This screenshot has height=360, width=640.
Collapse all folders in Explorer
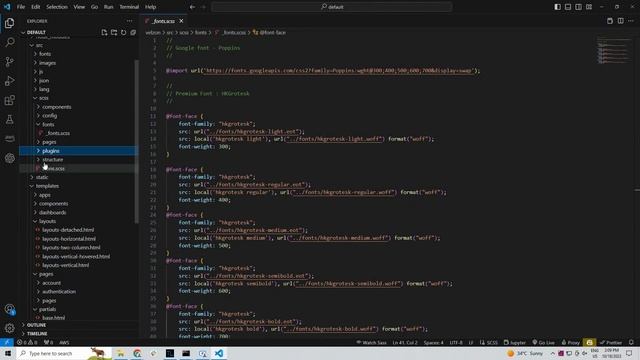(133, 32)
